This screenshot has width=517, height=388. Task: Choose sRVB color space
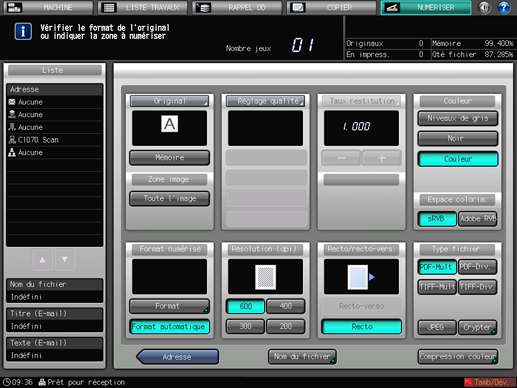pyautogui.click(x=437, y=219)
